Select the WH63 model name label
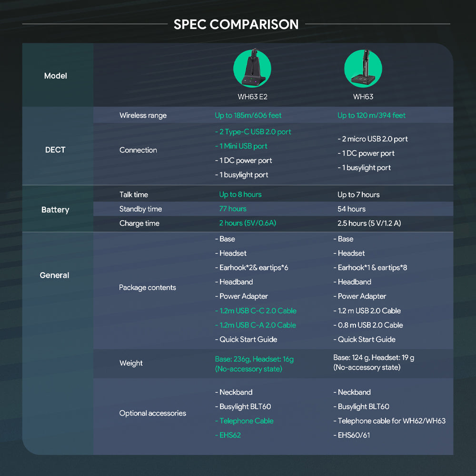 pyautogui.click(x=363, y=97)
